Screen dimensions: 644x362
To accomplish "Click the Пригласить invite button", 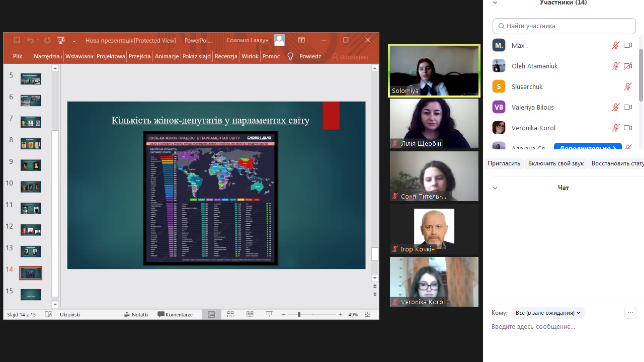I will coord(504,163).
